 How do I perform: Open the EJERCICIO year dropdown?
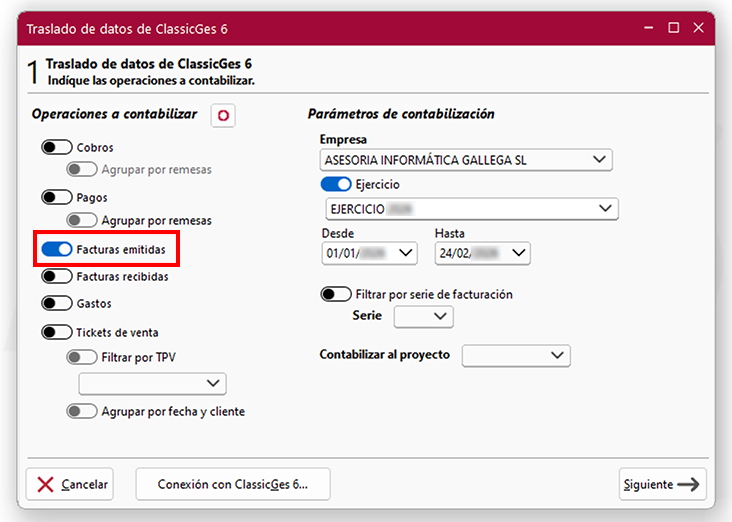[x=472, y=209]
